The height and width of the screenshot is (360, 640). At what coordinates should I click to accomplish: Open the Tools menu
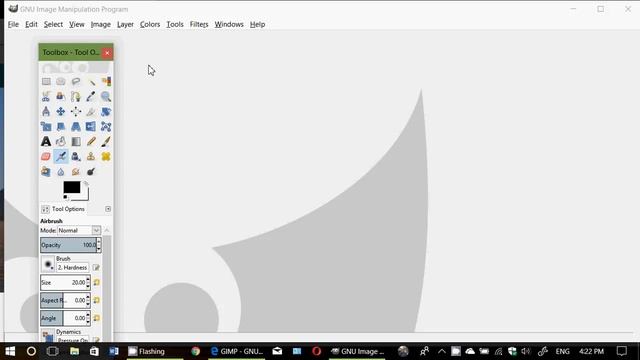click(175, 24)
